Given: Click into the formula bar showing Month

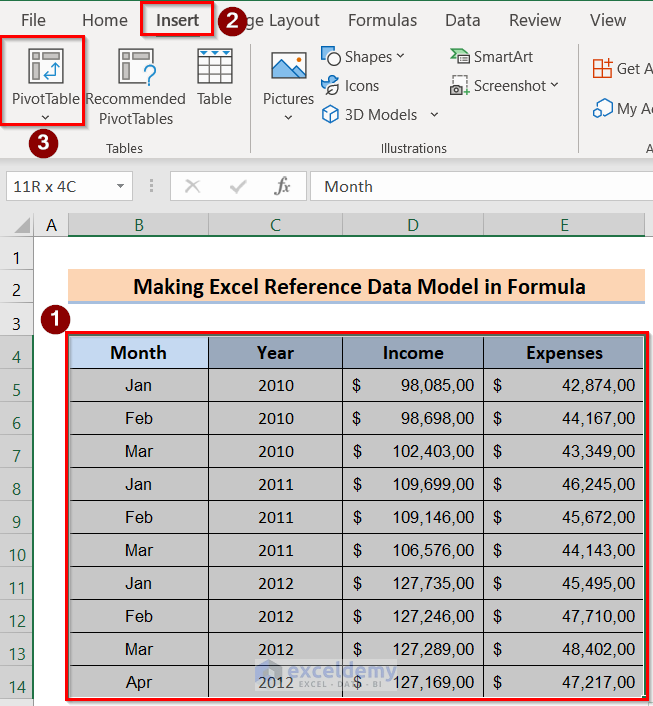Looking at the screenshot, I should 480,186.
